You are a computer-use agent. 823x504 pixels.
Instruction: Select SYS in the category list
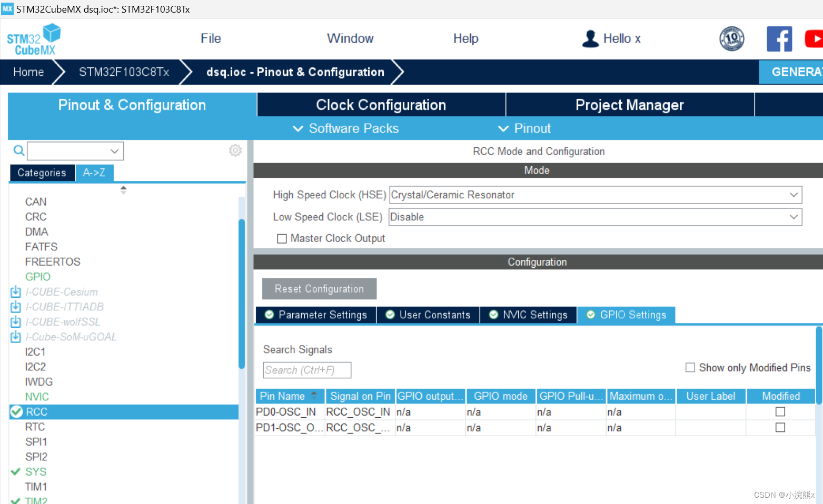36,472
